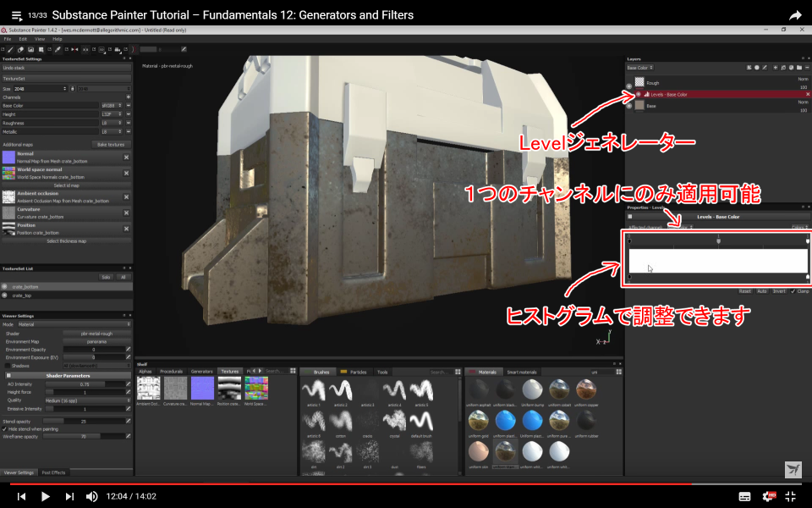The width and height of the screenshot is (812, 508).
Task: Add a channel with the plus icon
Action: point(128,97)
